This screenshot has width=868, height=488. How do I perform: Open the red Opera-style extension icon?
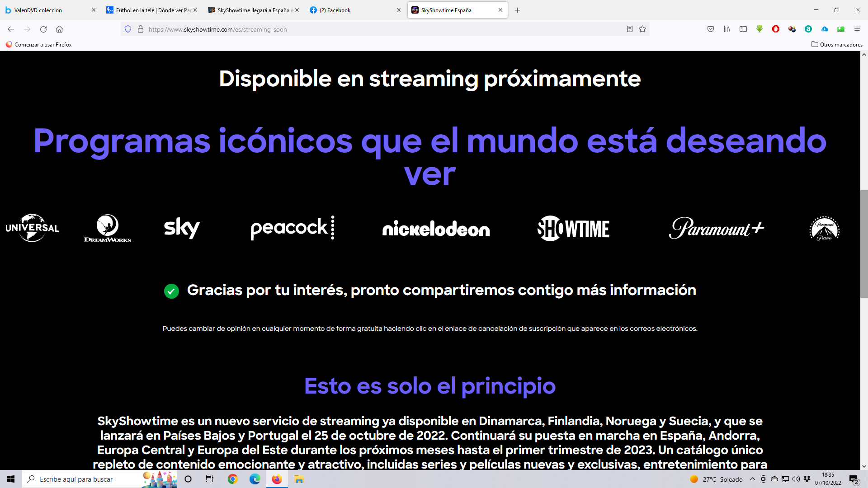coord(776,29)
